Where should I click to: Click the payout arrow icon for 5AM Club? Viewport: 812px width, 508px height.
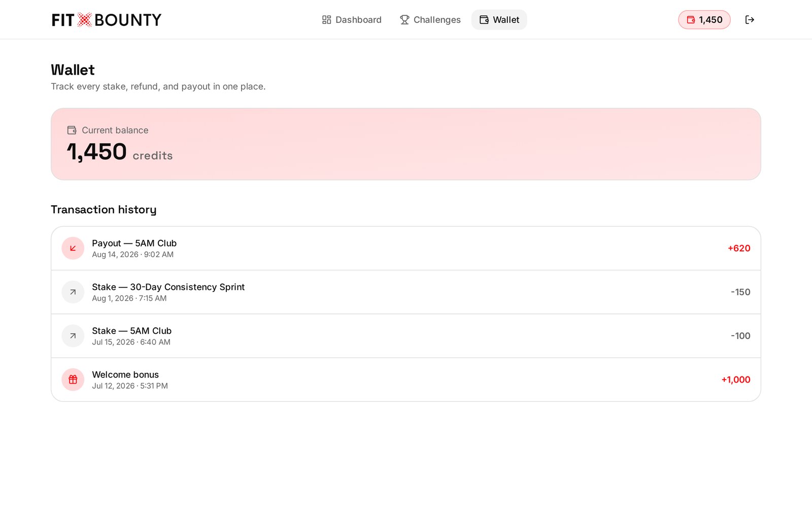coord(73,248)
